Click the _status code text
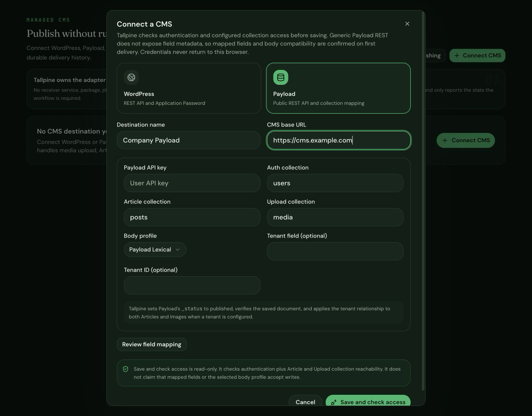 192,309
